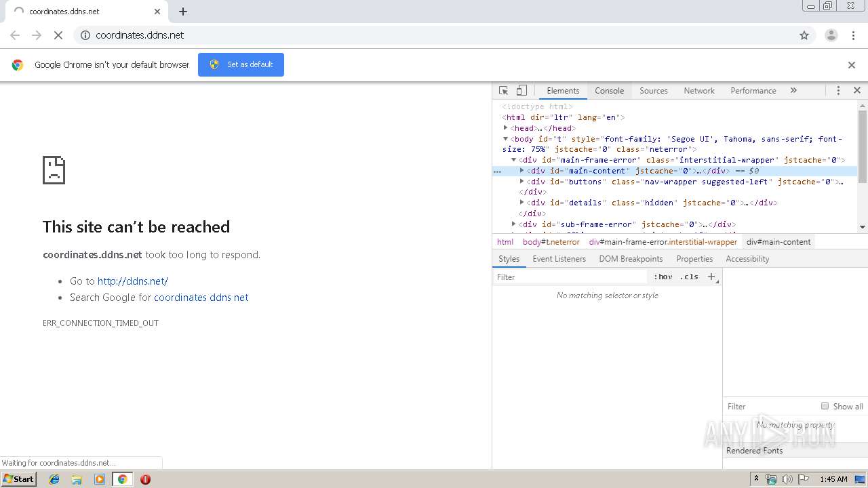The image size is (868, 488).
Task: Focus the Styles filter field
Action: point(570,277)
